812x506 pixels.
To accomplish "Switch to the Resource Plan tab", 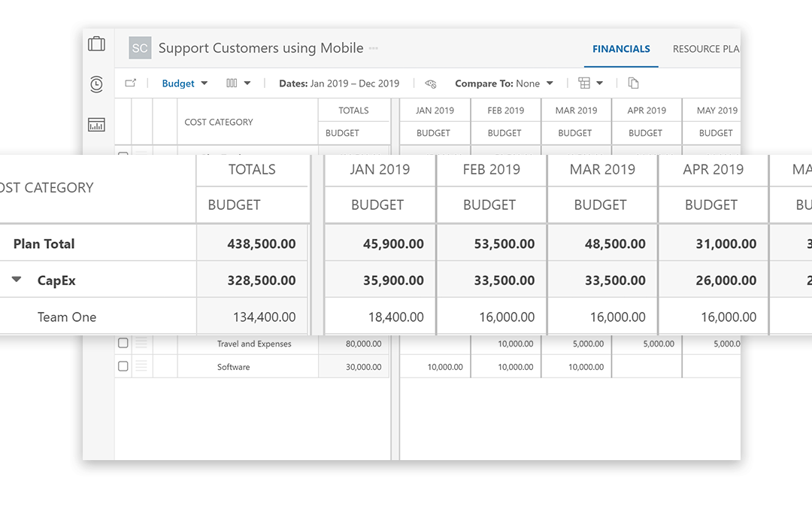I will 705,49.
